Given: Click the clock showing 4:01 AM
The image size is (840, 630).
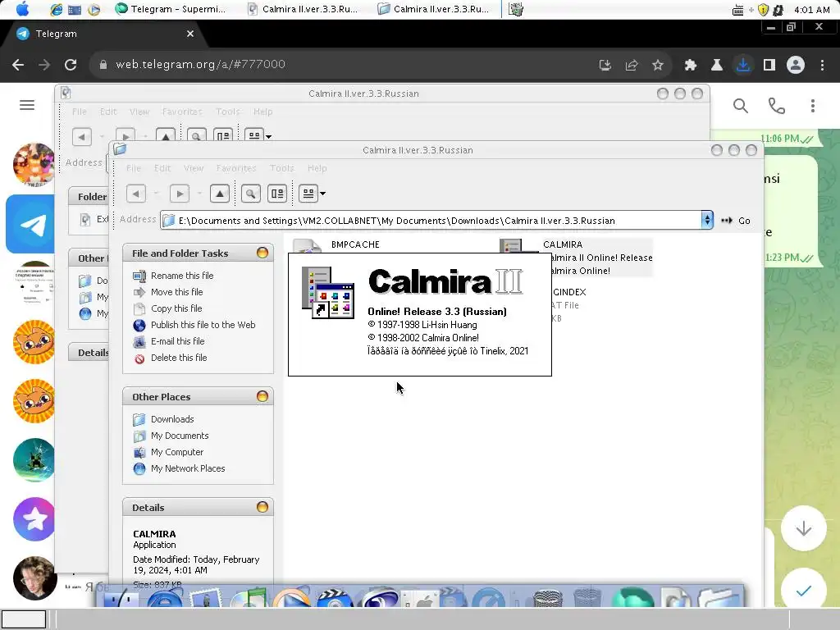Looking at the screenshot, I should tap(812, 10).
